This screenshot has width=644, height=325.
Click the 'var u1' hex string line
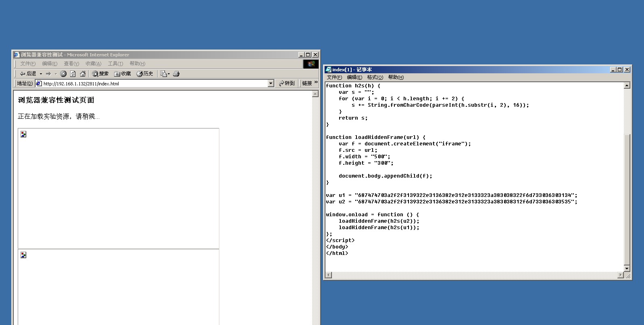[452, 195]
